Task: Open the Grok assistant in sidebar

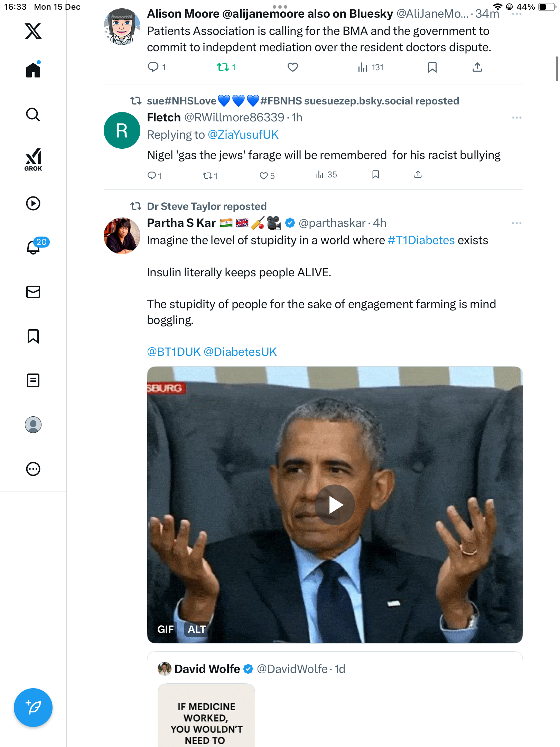Action: coord(33,159)
